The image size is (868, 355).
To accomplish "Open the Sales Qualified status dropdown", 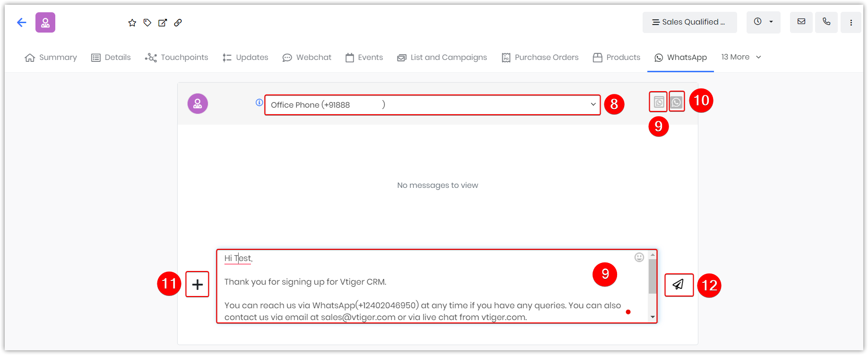I will coord(689,22).
